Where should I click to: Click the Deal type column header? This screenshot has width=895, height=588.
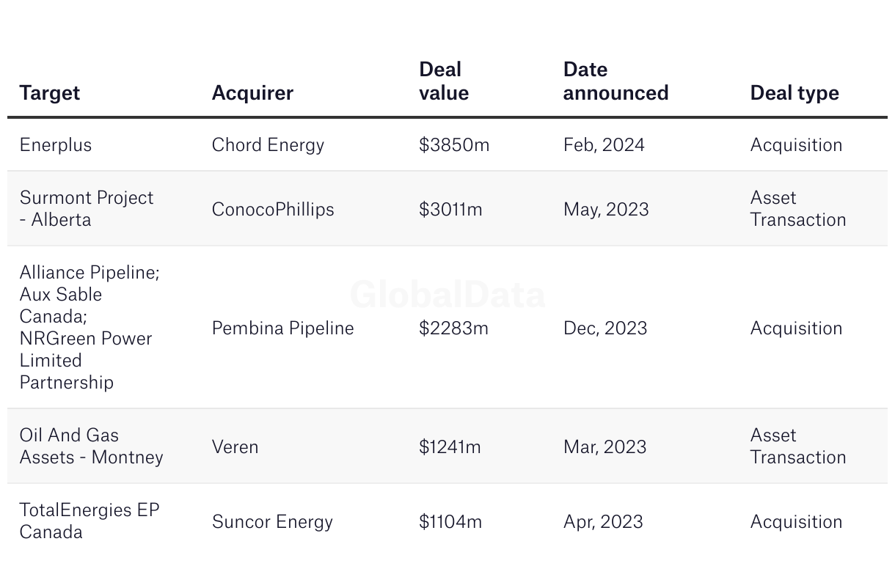[x=794, y=93]
